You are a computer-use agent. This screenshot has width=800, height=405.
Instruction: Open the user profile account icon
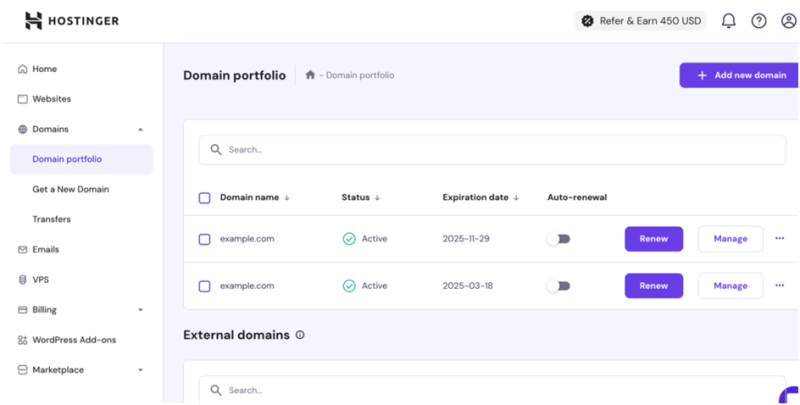(786, 20)
